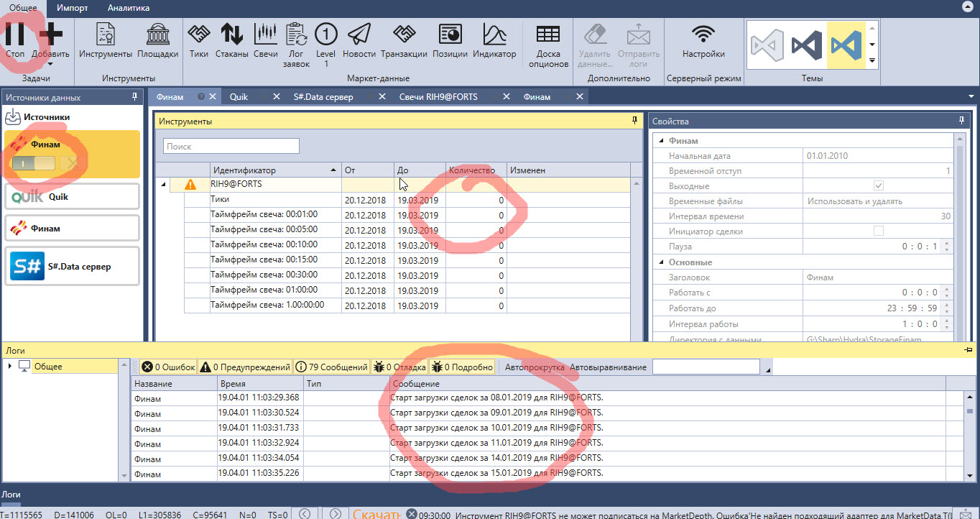The height and width of the screenshot is (519, 980).
Task: Click the Добавить plus icon
Action: pos(51,34)
